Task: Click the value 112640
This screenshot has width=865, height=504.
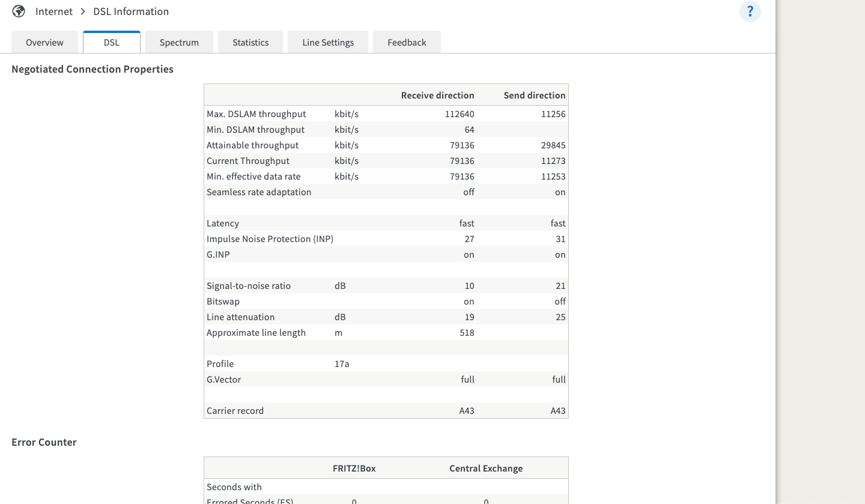Action: click(460, 114)
